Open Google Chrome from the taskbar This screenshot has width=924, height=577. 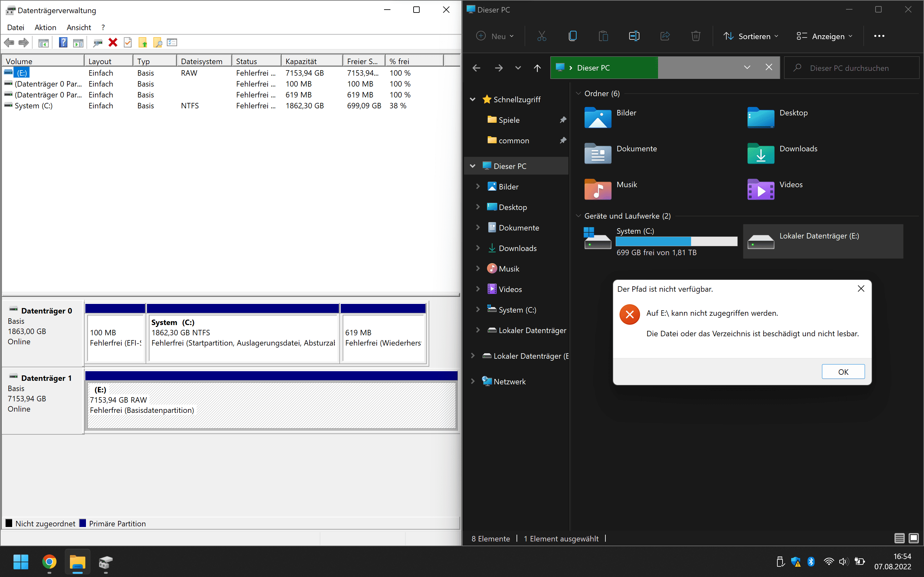[49, 562]
